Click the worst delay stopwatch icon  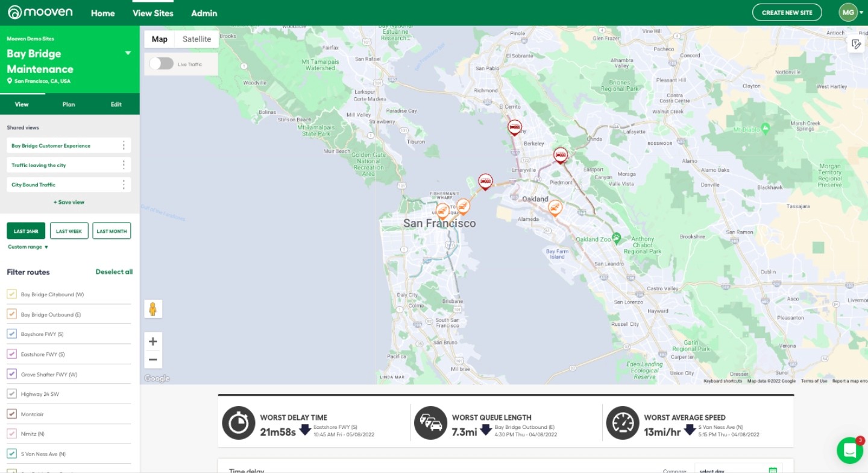click(239, 423)
